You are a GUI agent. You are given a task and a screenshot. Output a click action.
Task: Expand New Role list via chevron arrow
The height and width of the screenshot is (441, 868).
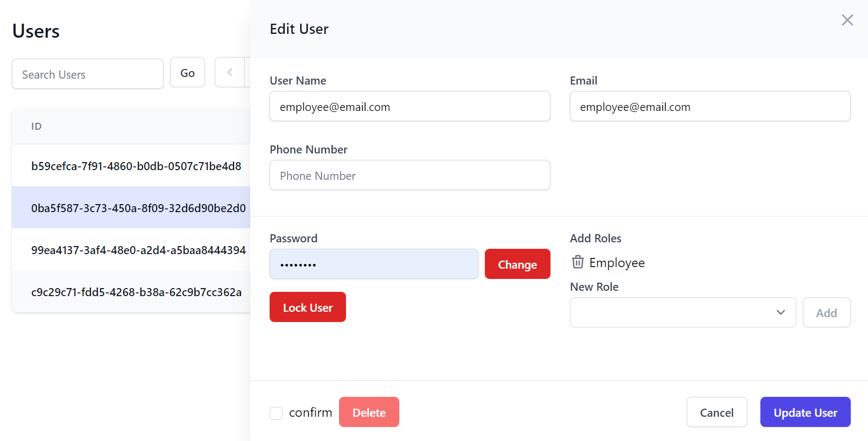[780, 312]
